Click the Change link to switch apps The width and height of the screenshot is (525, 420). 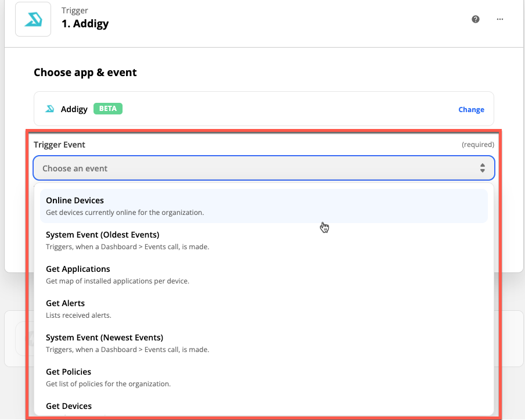pos(471,110)
